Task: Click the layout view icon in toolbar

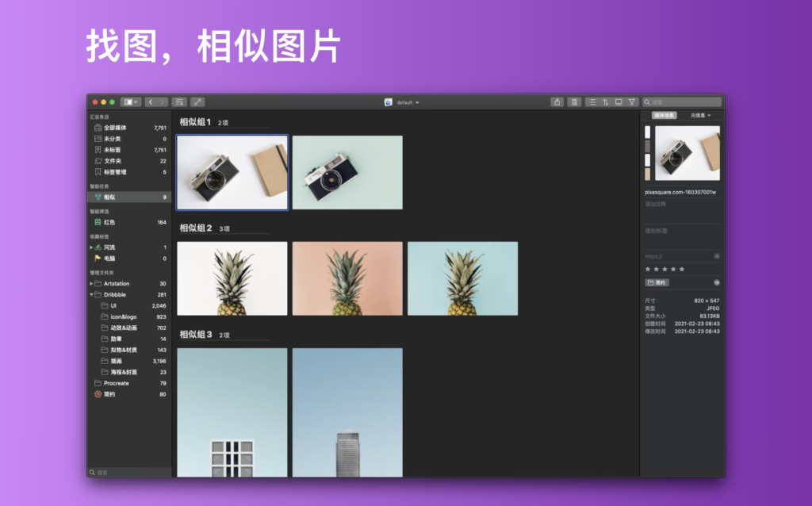Action: [617, 102]
